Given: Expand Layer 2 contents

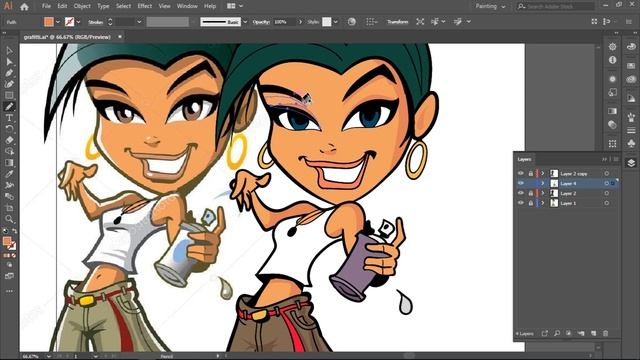Looking at the screenshot, I should pyautogui.click(x=543, y=193).
